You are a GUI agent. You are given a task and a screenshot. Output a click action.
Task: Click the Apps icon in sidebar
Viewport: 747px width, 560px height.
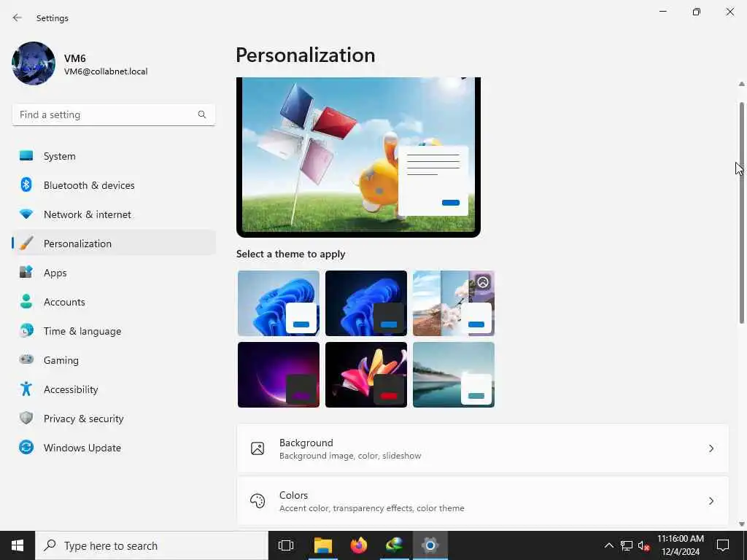(x=26, y=273)
